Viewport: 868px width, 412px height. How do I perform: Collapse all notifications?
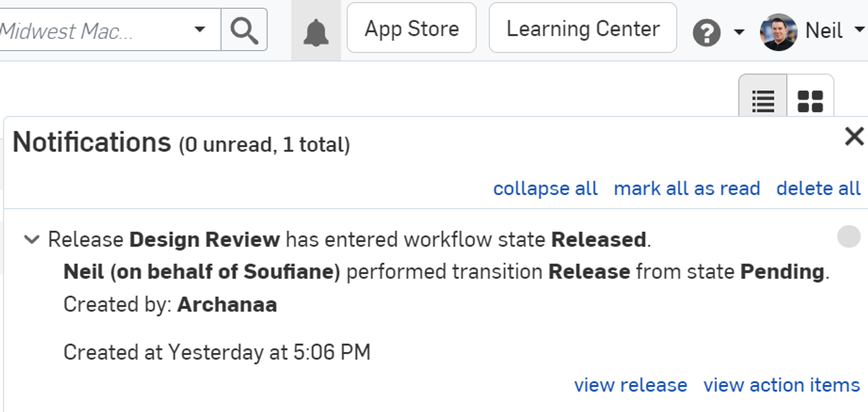click(545, 188)
